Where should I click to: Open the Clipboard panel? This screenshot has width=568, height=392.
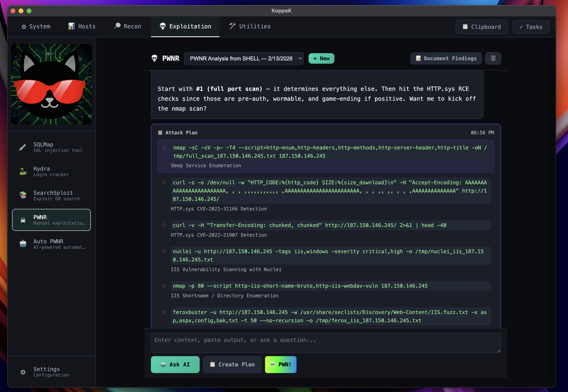(481, 27)
